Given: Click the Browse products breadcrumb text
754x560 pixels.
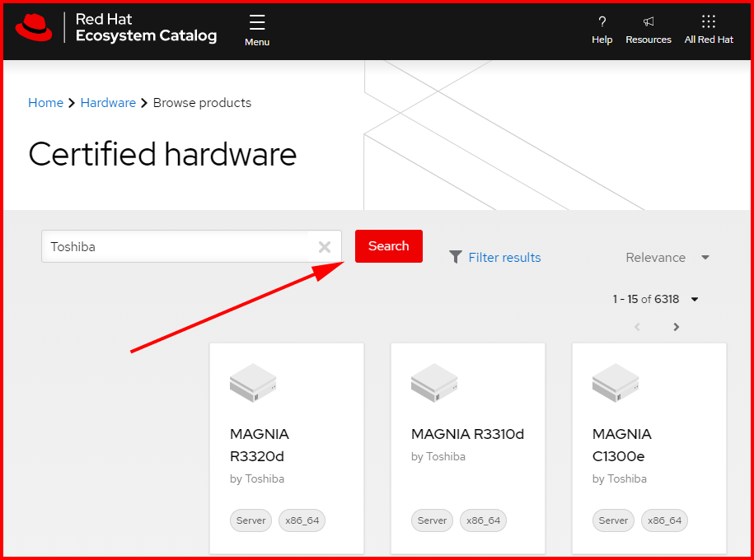Looking at the screenshot, I should click(202, 103).
